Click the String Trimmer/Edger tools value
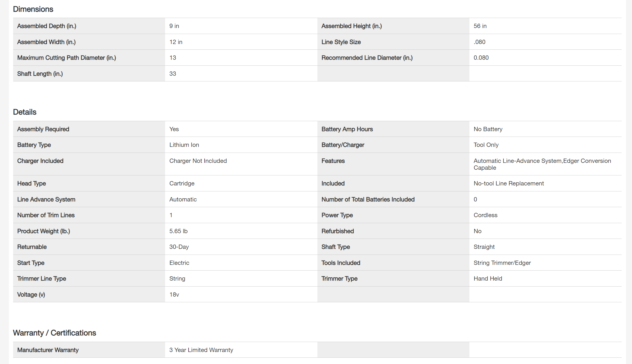 (x=502, y=263)
